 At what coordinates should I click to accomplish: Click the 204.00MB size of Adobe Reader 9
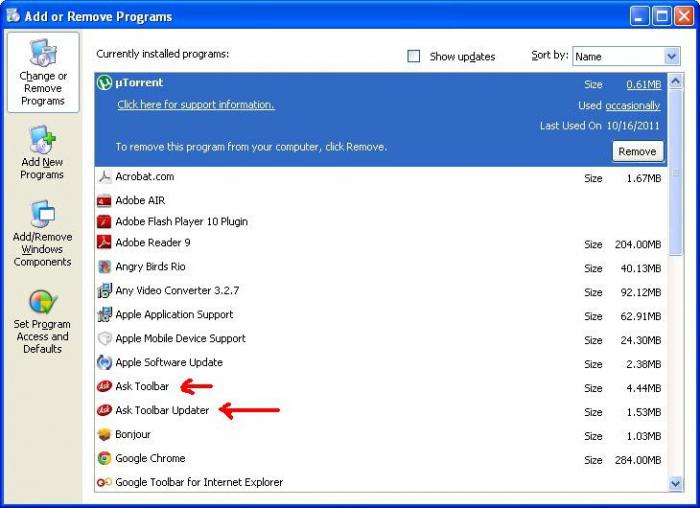tap(638, 245)
